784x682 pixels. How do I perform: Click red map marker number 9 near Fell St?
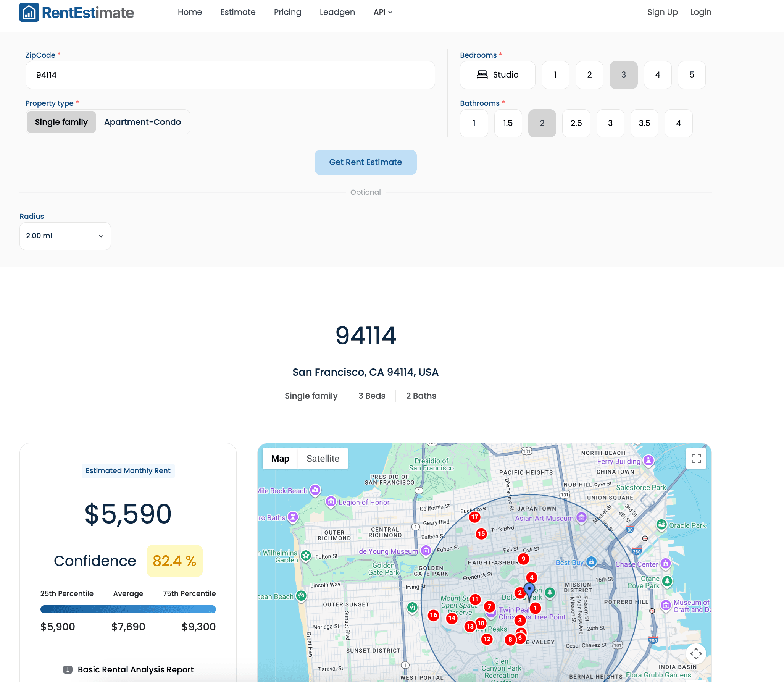tap(523, 559)
